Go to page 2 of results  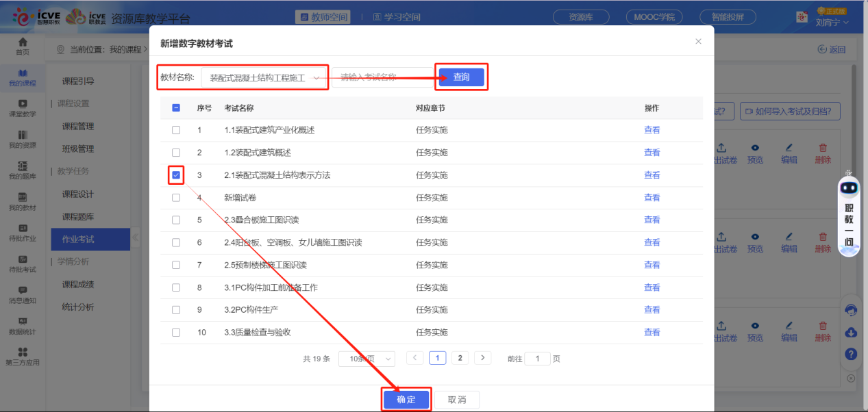coord(460,358)
